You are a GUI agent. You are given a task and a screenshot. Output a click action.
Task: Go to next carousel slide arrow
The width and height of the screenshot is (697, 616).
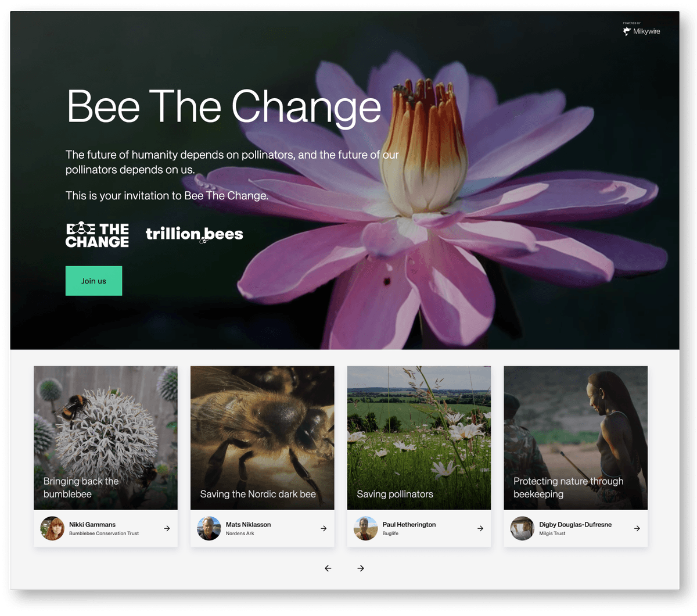click(361, 568)
